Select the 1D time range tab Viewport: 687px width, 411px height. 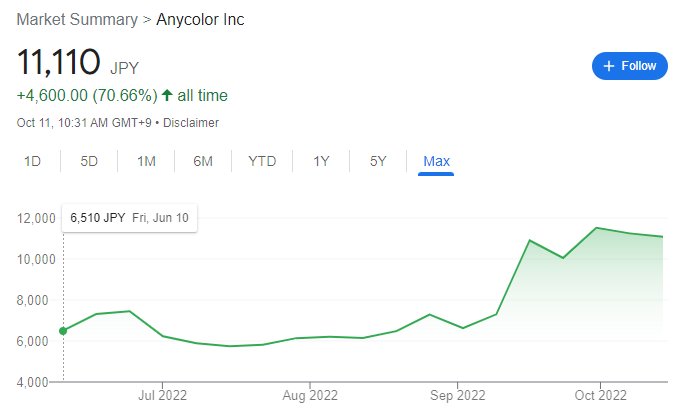click(x=32, y=161)
